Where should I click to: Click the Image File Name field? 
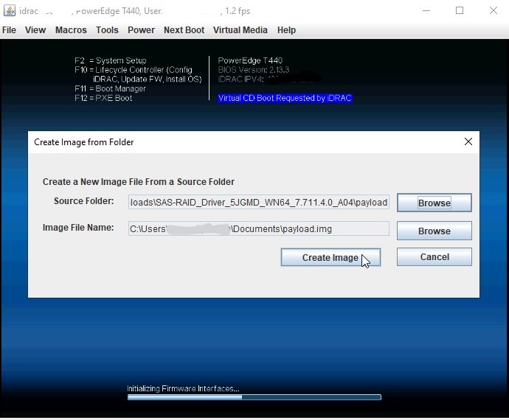[x=258, y=229]
